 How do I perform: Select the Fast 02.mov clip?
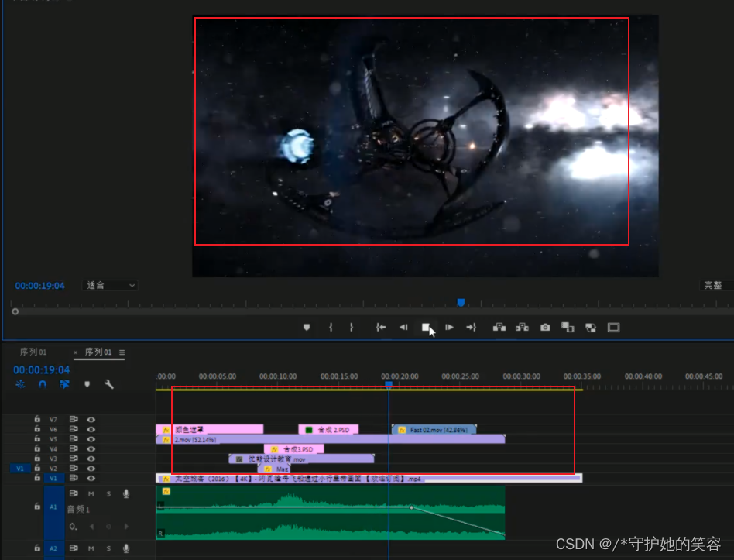434,429
